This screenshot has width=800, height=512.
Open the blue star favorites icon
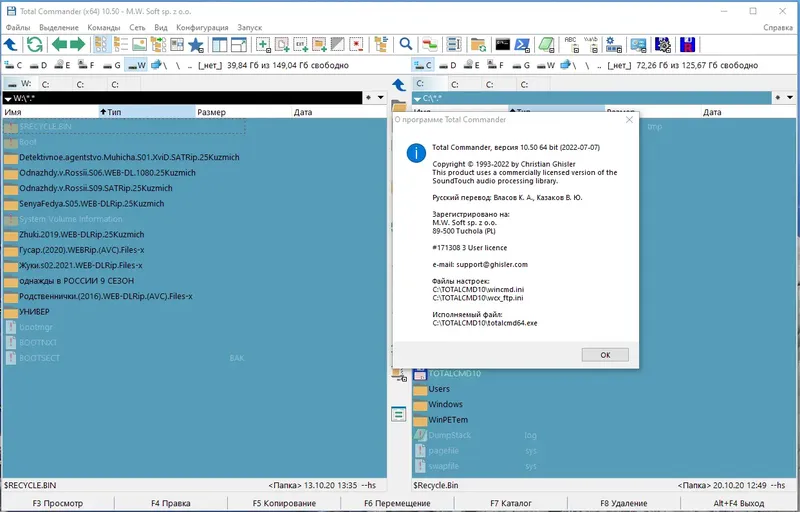[196, 45]
